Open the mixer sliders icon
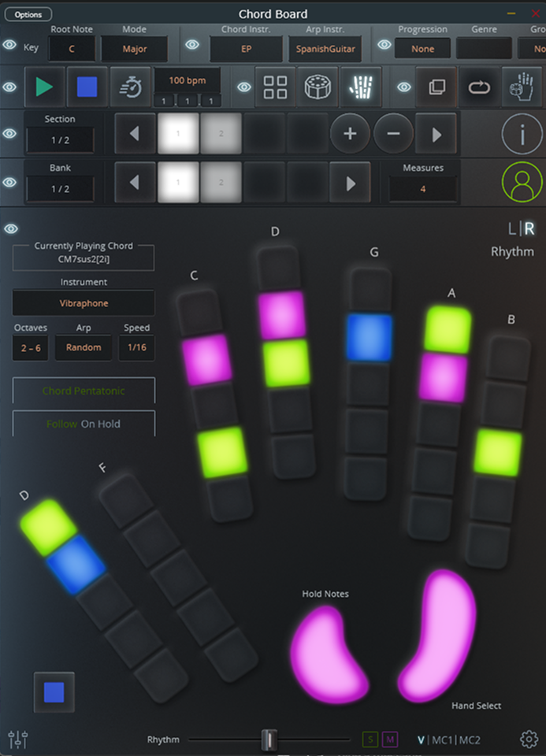Viewport: 546px width, 756px height. click(18, 739)
